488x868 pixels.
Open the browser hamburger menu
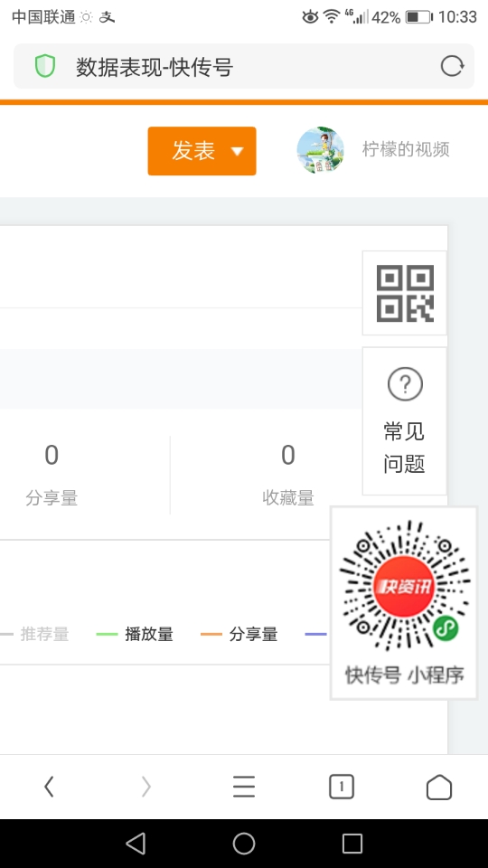244,787
